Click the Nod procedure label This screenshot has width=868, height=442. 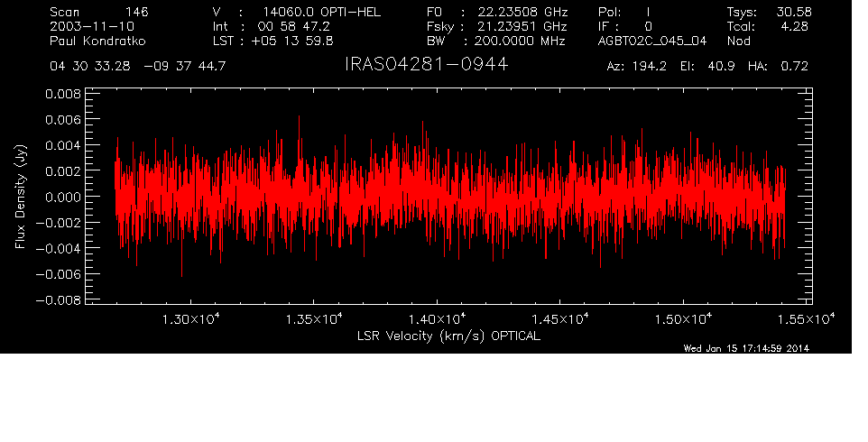[738, 41]
